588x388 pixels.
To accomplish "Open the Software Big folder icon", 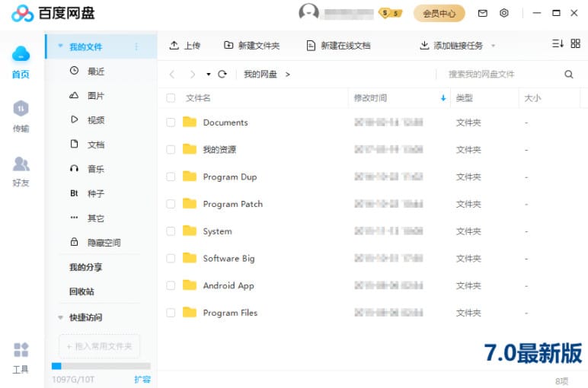I will click(190, 258).
